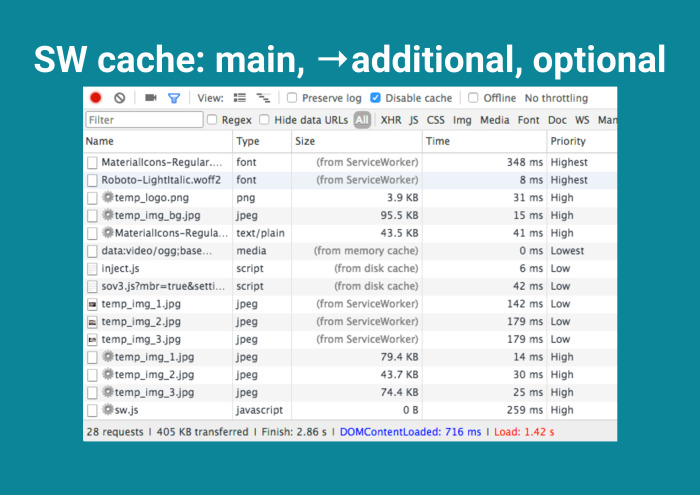Viewport: 700px width, 495px height.
Task: Switch to large request rows view icon
Action: (240, 98)
